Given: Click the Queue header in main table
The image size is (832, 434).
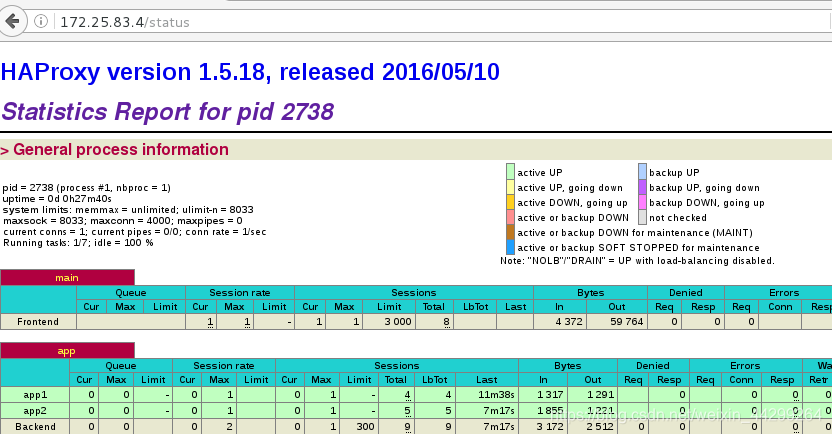Looking at the screenshot, I should point(131,292).
